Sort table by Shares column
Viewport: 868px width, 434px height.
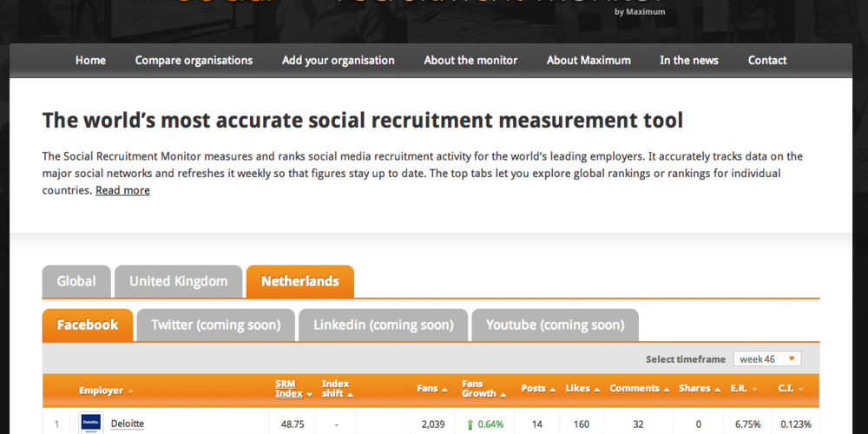(699, 389)
